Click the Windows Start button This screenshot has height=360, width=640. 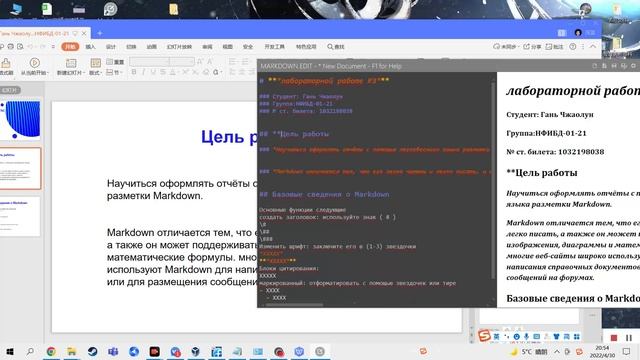point(10,351)
